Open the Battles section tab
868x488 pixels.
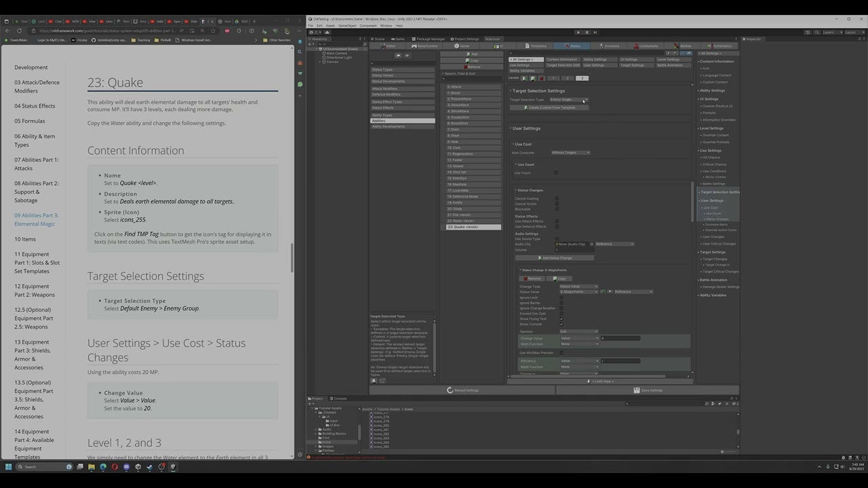683,46
